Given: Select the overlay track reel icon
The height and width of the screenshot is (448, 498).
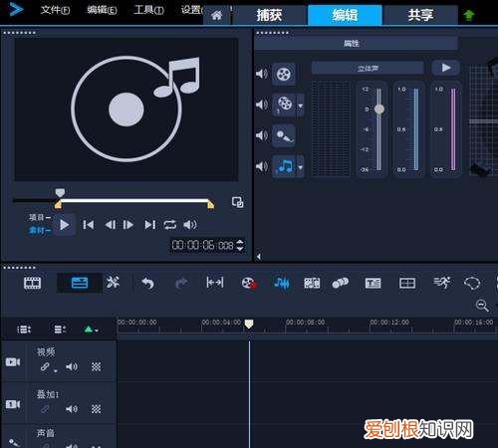Looking at the screenshot, I should 284,105.
